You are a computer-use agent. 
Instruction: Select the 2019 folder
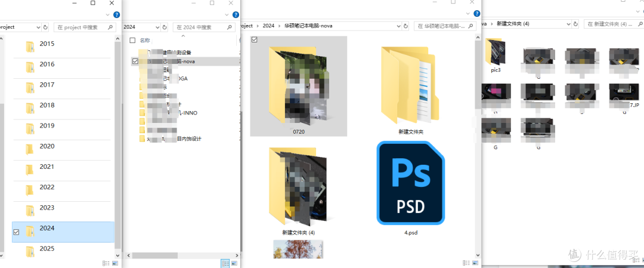pos(61,130)
